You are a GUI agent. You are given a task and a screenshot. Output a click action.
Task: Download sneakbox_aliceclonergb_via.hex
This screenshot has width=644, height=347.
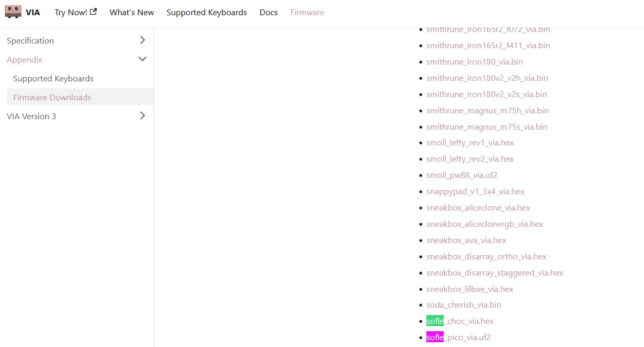pos(484,224)
